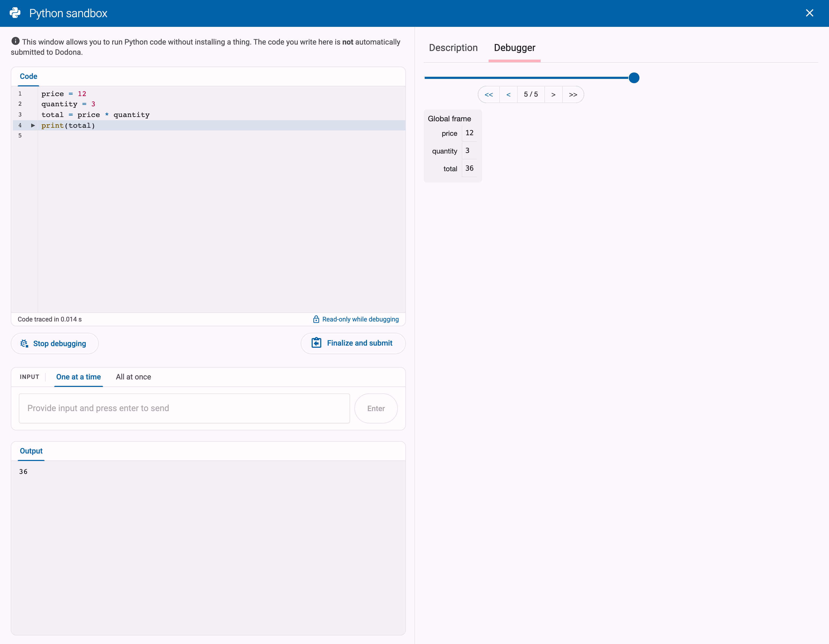Image resolution: width=829 pixels, height=644 pixels.
Task: Select the Debugger tab
Action: pyautogui.click(x=514, y=48)
